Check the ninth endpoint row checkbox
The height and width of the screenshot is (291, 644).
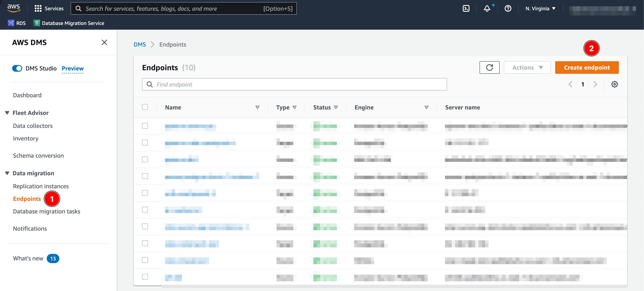pos(145,260)
